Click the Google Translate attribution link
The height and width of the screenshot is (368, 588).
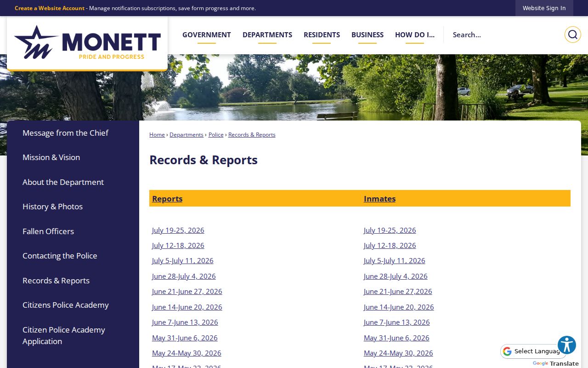coord(556,363)
